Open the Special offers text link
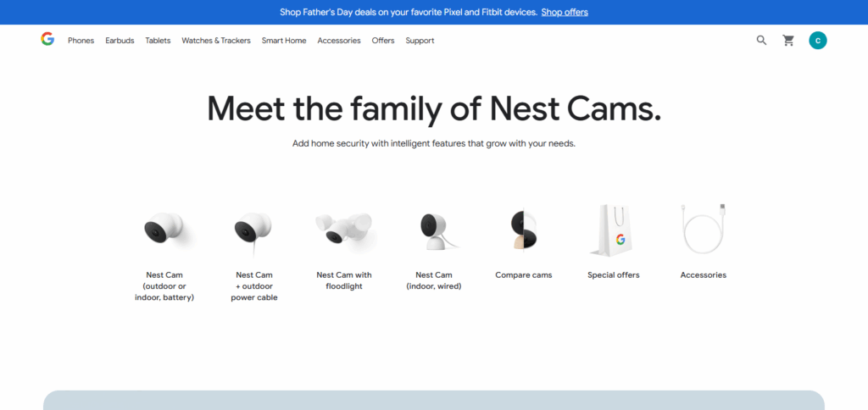 [x=614, y=275]
